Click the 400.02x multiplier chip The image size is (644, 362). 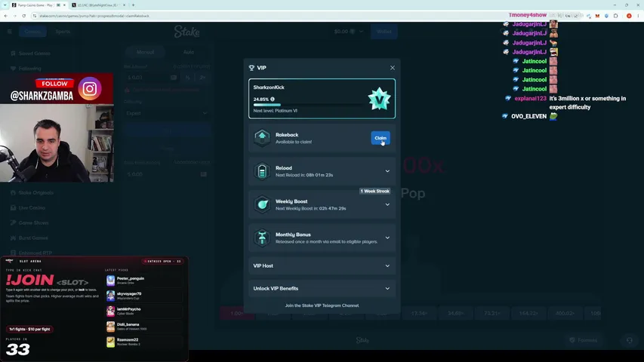pos(565,313)
